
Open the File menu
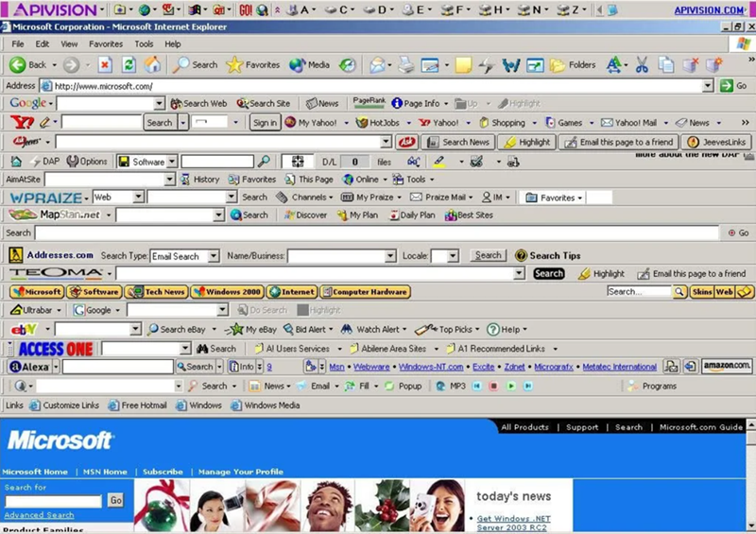(18, 43)
